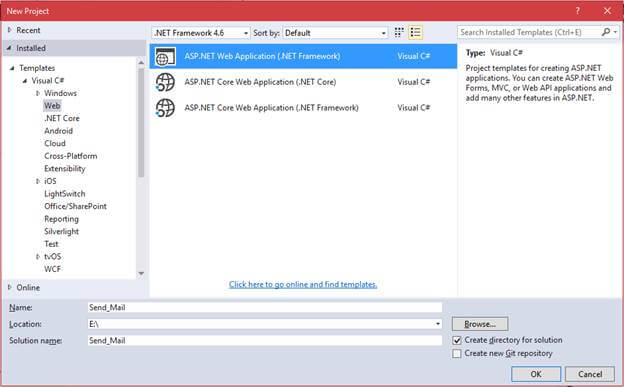The width and height of the screenshot is (624, 387).
Task: Click ASP.NET Web Application template icon
Action: 165,57
